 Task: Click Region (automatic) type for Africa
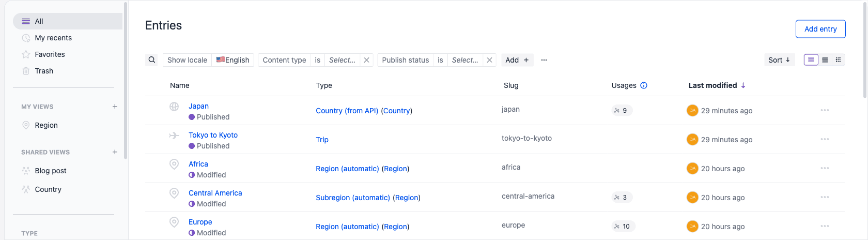point(347,169)
